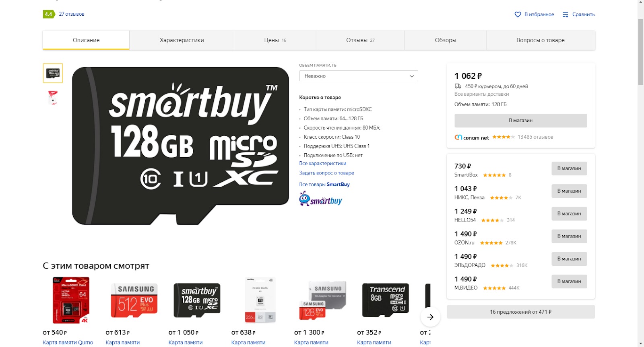The height and width of the screenshot is (347, 644).
Task: Click the Сравнить compare icon
Action: click(565, 14)
